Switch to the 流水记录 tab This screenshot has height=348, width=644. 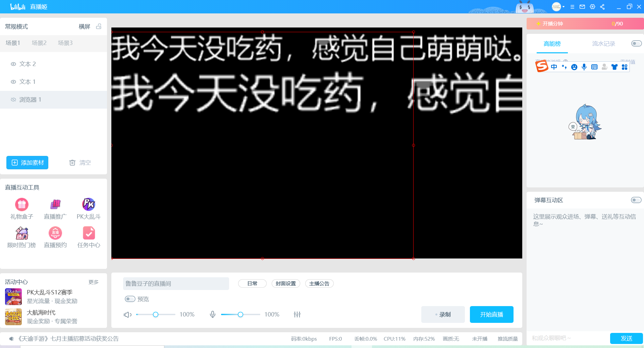[x=603, y=44]
